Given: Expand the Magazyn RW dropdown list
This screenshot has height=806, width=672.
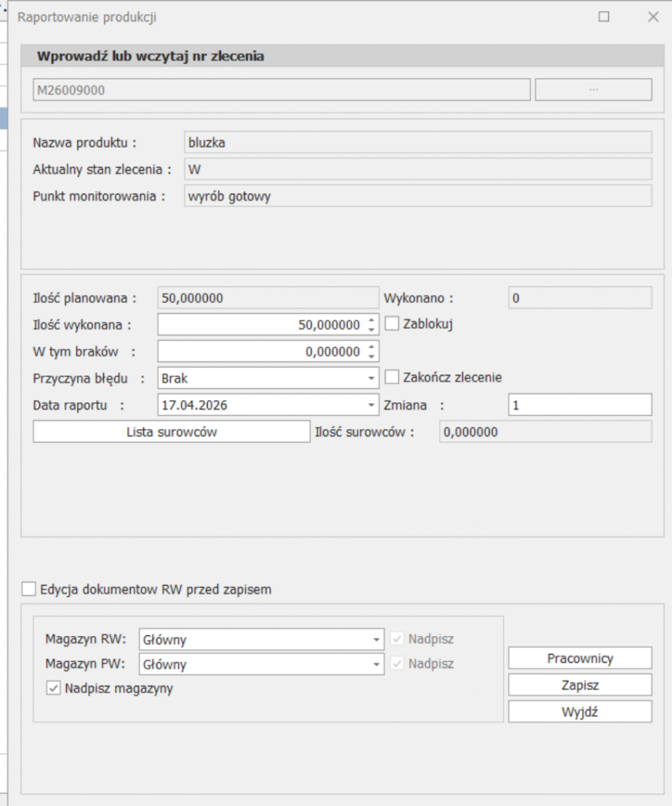Looking at the screenshot, I should (376, 640).
